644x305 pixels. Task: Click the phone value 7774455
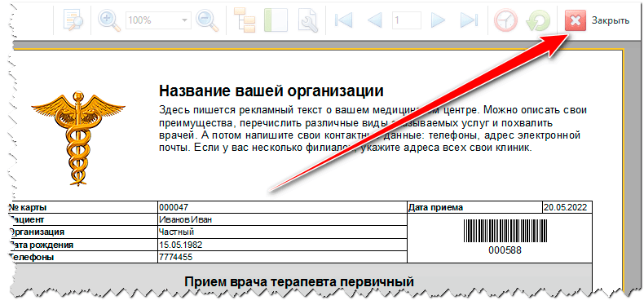(175, 258)
